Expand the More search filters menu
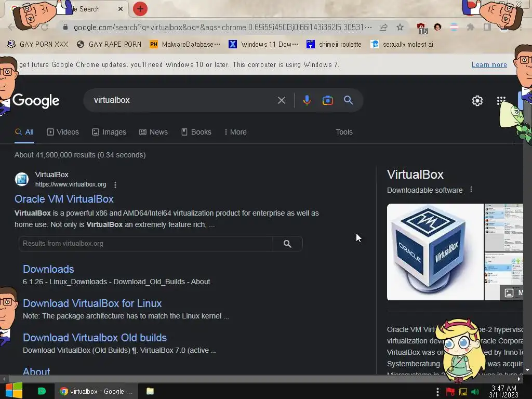The width and height of the screenshot is (532, 399). 235,132
